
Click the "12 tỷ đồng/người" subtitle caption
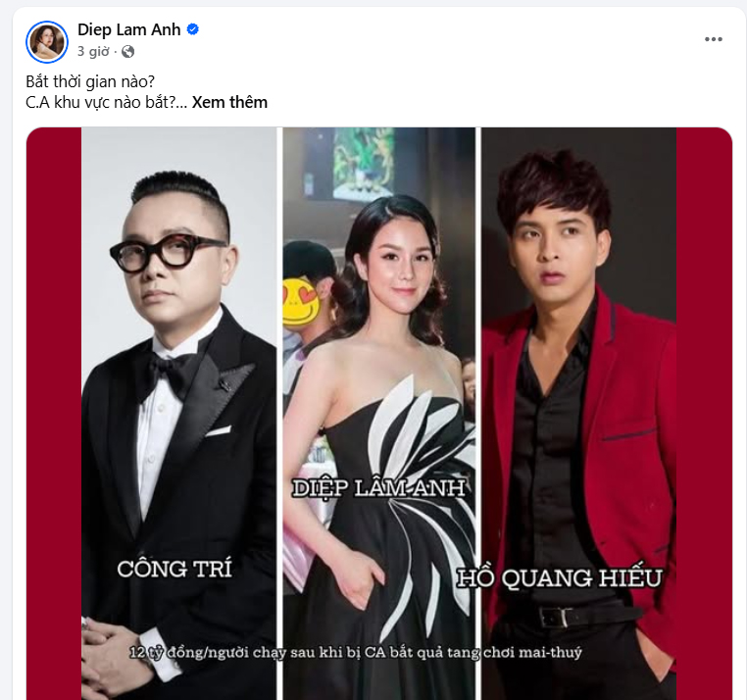click(356, 652)
